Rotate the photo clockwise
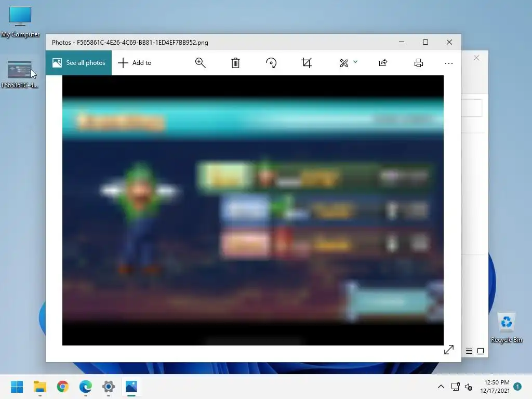This screenshot has height=399, width=532. [x=271, y=63]
